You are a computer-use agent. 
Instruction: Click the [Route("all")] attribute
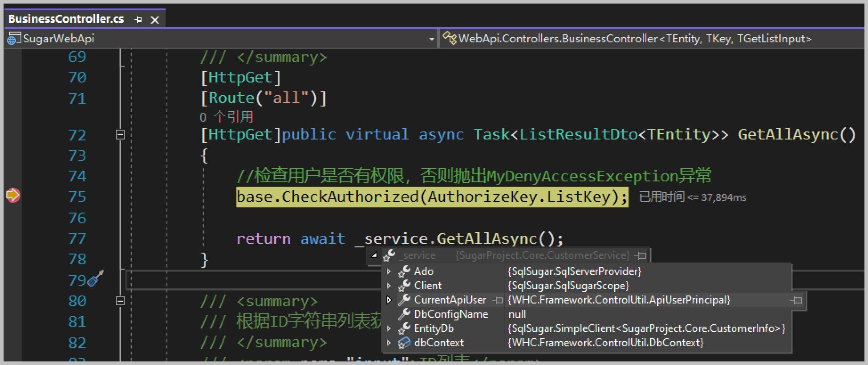pyautogui.click(x=264, y=98)
